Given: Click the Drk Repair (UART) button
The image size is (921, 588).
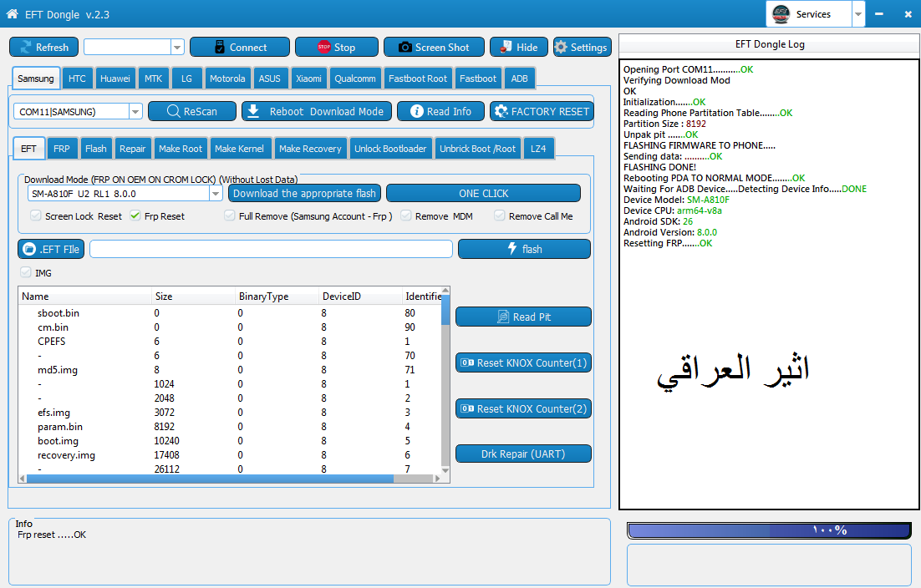Looking at the screenshot, I should tap(522, 454).
